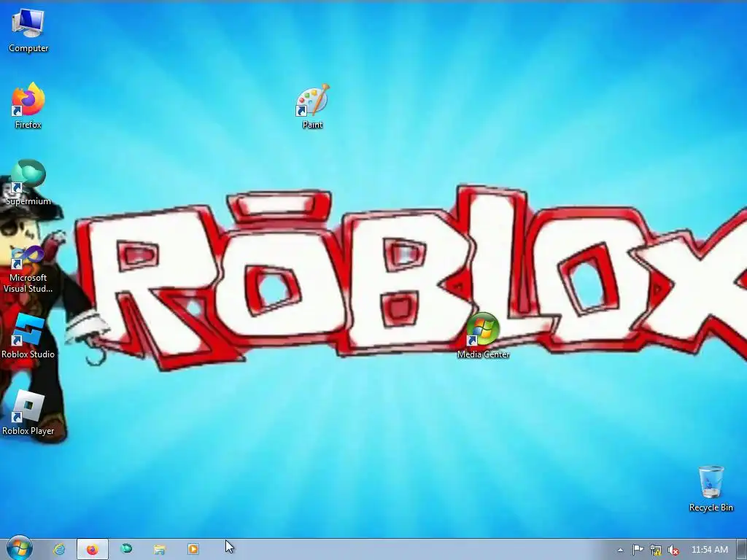
Task: Select the Supermium desktop shortcut
Action: [28, 182]
